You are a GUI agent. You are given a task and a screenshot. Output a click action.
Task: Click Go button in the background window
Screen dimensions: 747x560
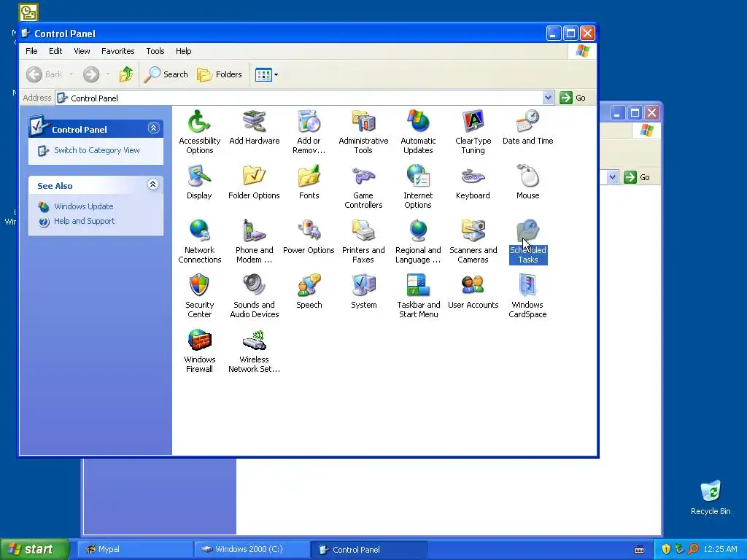(638, 177)
